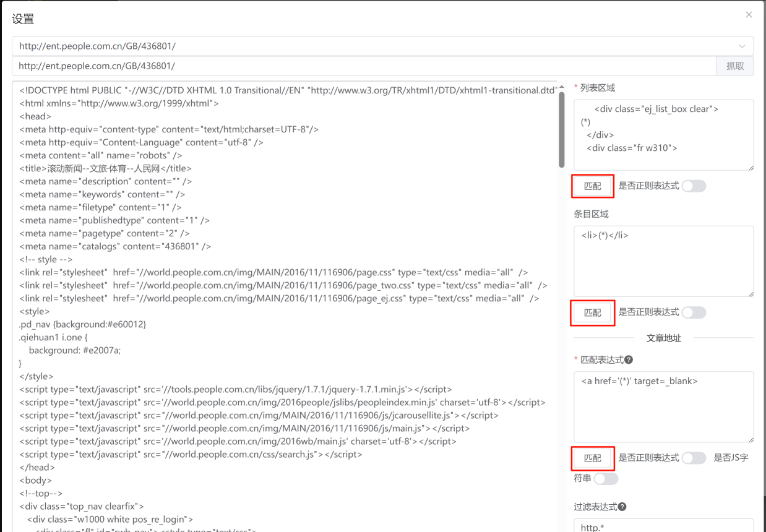Toggle 是否正则表达式 switch under 列表区域
This screenshot has height=532, width=766.
[694, 186]
